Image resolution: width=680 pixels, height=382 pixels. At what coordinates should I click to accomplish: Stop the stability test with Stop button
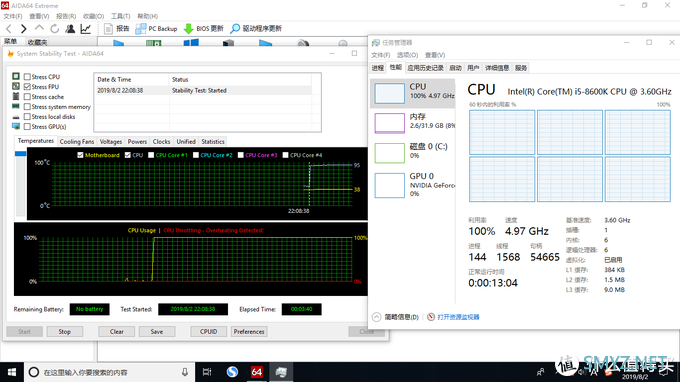coord(65,332)
